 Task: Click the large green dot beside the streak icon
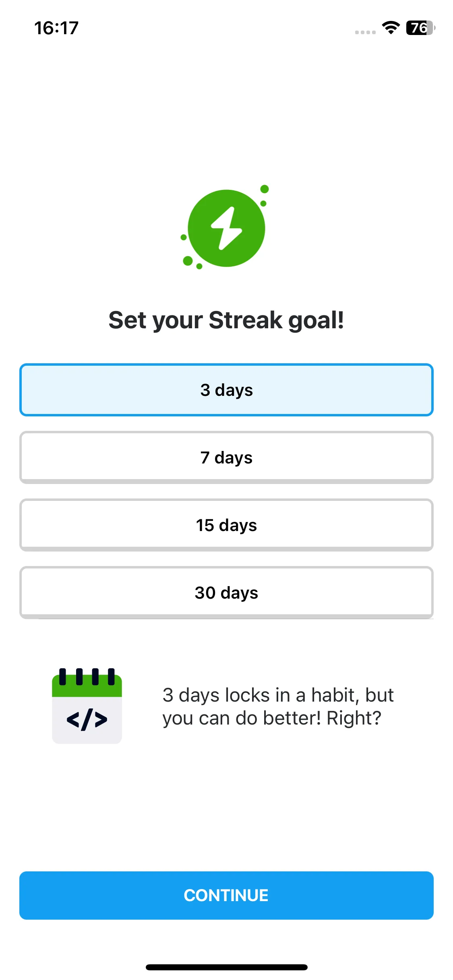tap(188, 261)
